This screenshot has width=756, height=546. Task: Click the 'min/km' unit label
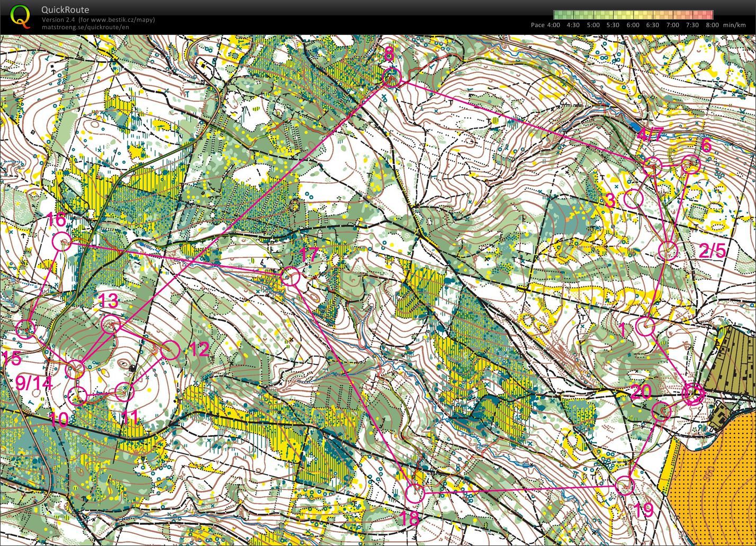(734, 25)
